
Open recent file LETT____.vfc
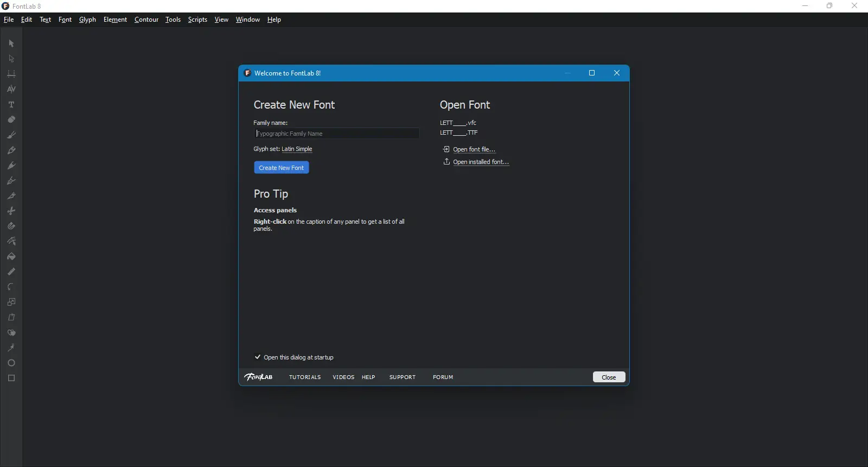point(458,123)
